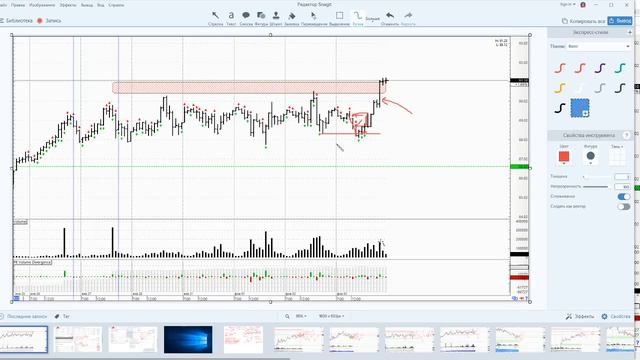
Task: Click the Tag (Тег) button
Action: (x=62, y=316)
